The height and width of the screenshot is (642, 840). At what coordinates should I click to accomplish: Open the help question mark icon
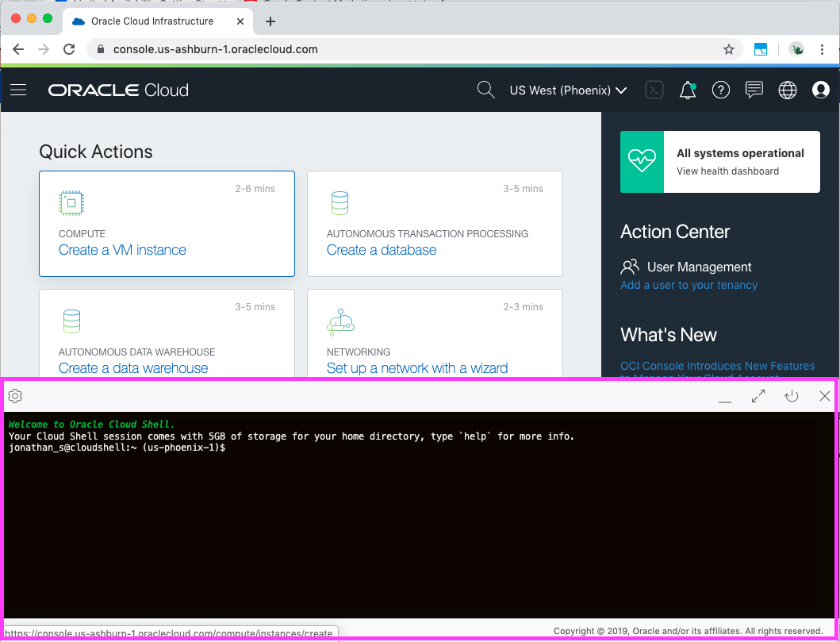[x=720, y=90]
